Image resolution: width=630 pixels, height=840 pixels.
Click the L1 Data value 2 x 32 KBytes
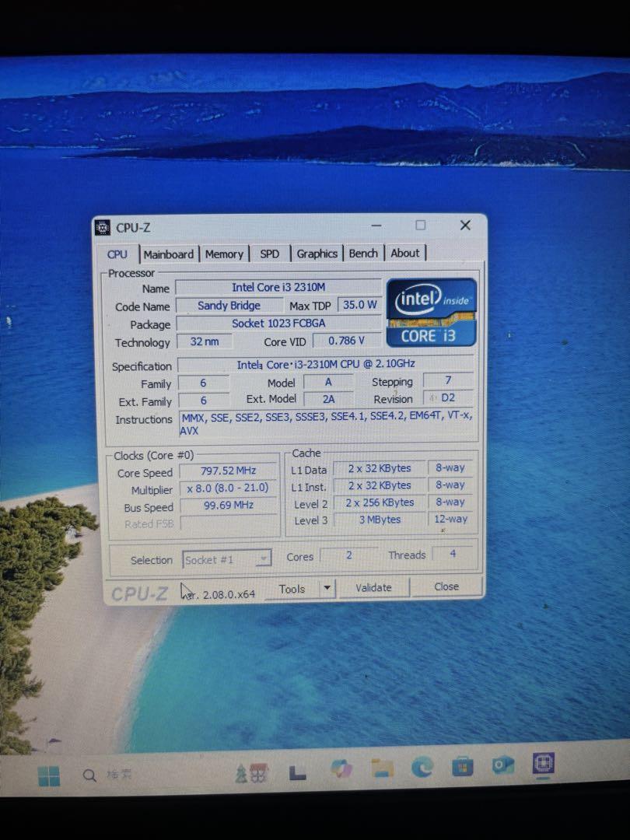point(380,468)
